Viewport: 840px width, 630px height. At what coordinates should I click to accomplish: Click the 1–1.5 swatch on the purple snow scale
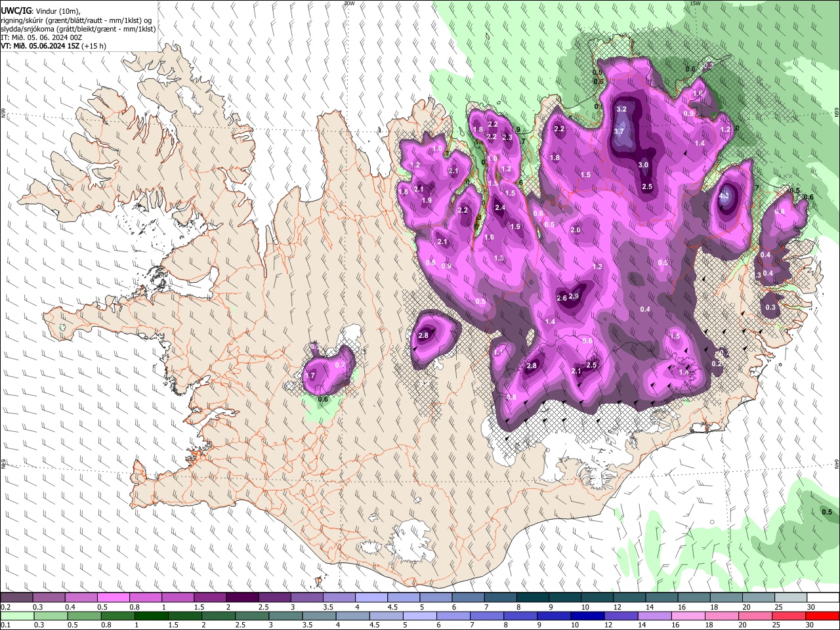177,597
